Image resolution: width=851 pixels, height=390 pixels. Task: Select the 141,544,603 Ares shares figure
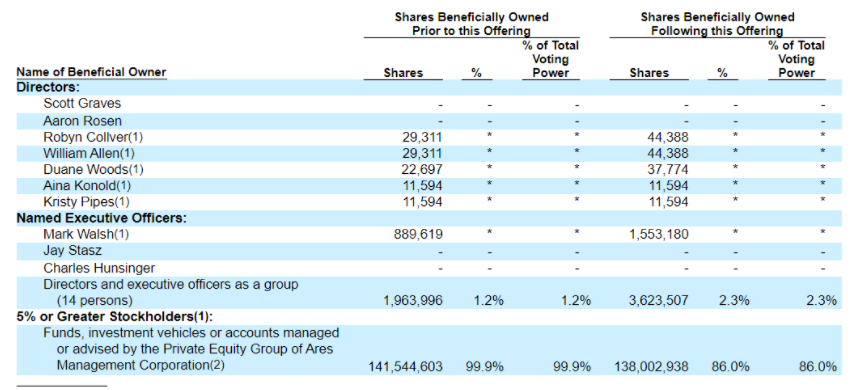405,367
